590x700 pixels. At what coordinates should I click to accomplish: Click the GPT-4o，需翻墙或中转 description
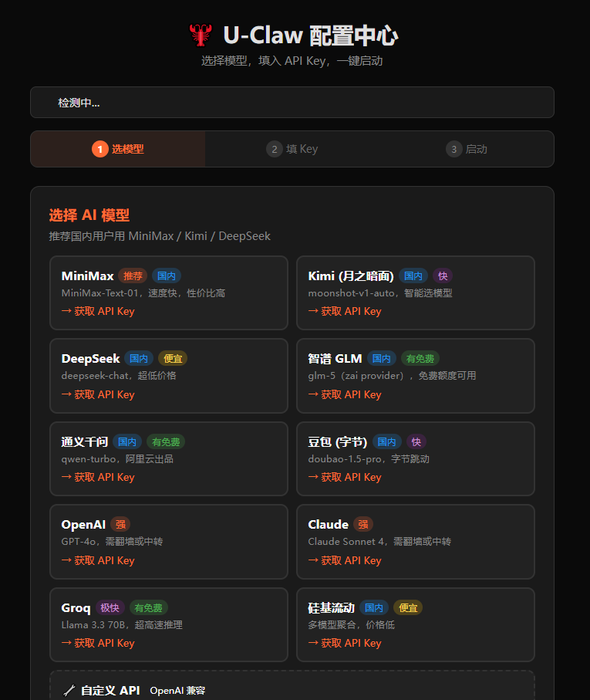pos(112,542)
